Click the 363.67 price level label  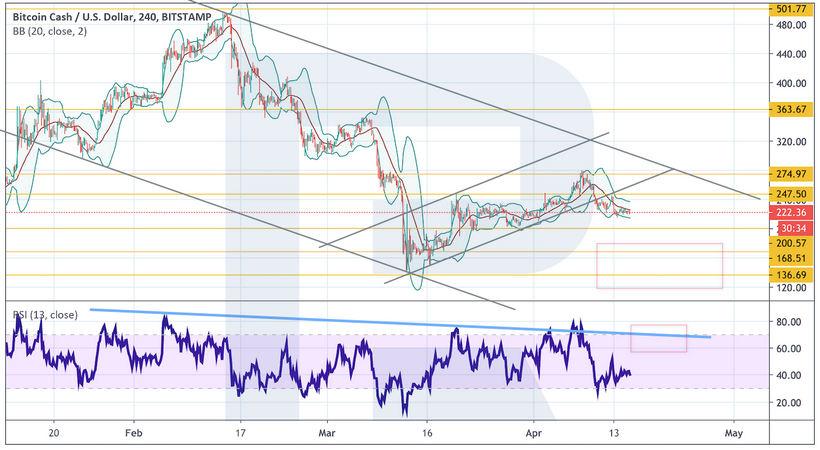pos(791,109)
